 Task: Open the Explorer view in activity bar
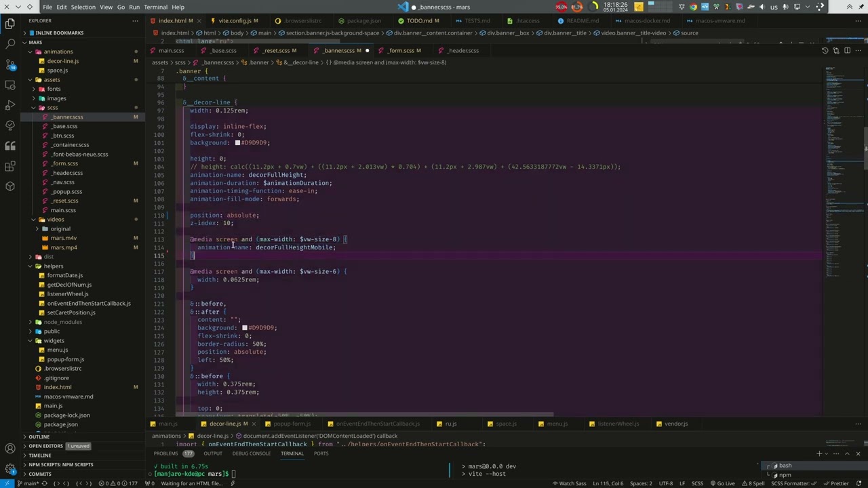click(10, 24)
